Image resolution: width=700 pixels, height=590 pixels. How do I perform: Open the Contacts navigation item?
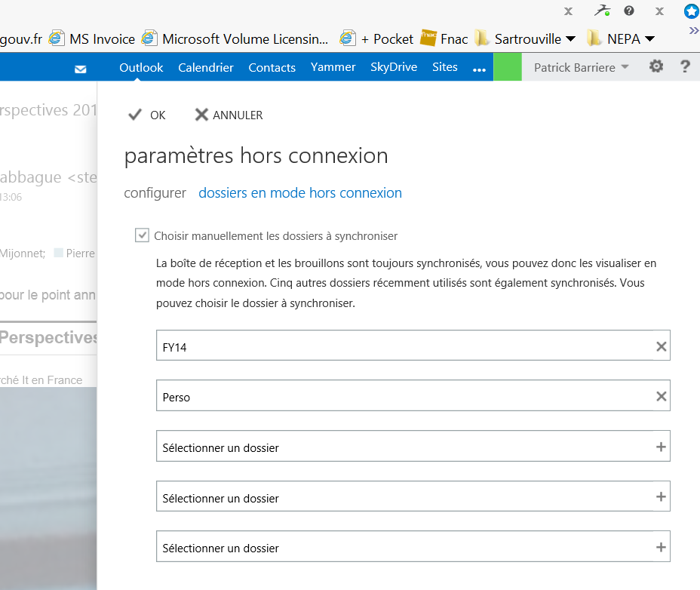coord(272,67)
